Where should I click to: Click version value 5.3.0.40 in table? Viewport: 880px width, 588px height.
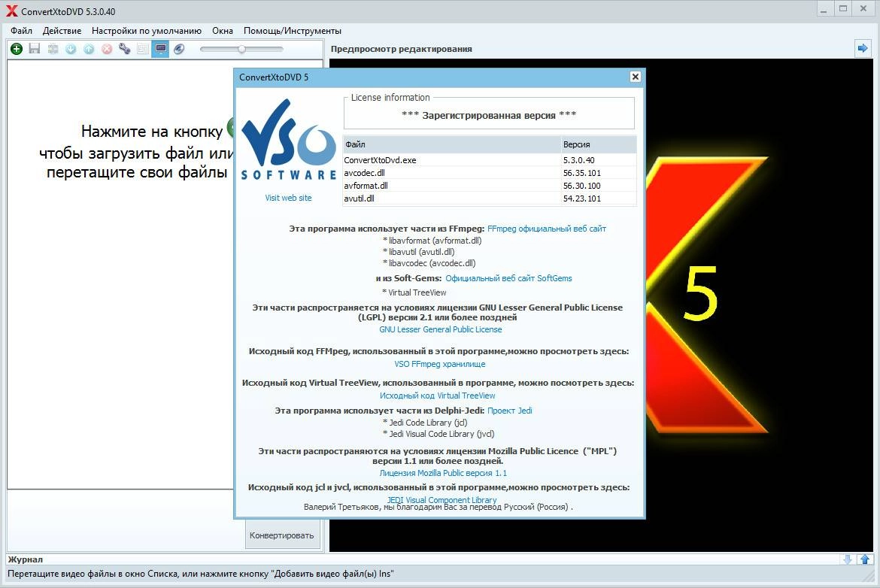pos(578,160)
